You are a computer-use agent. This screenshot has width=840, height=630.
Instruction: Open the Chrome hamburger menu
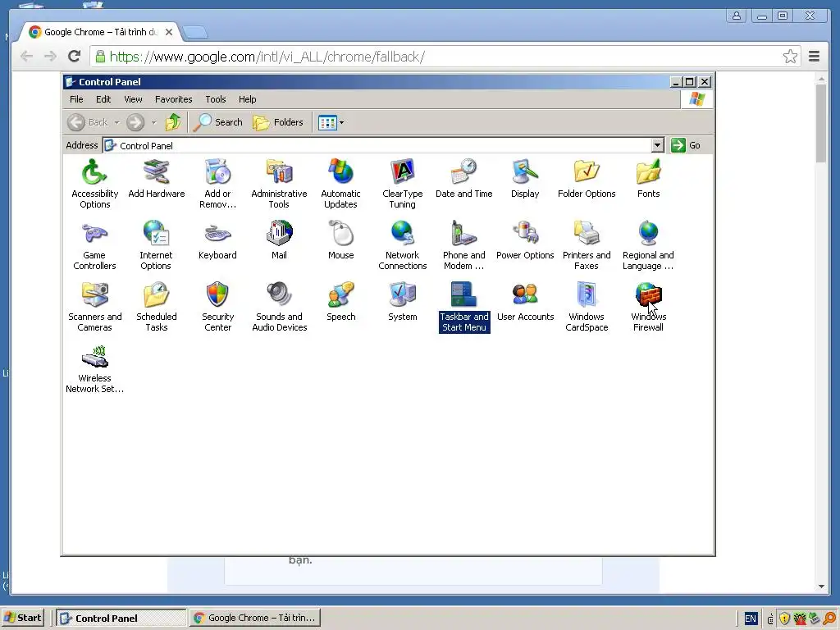[x=814, y=57]
